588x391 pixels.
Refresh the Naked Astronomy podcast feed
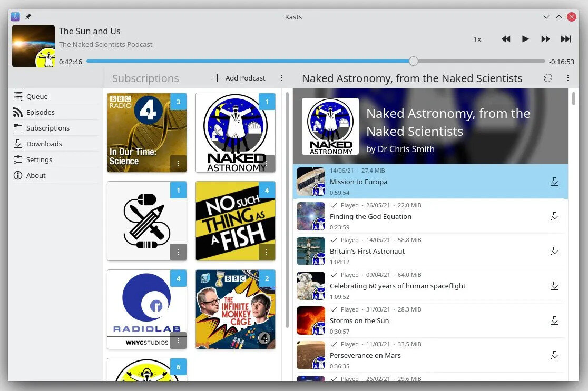tap(548, 78)
